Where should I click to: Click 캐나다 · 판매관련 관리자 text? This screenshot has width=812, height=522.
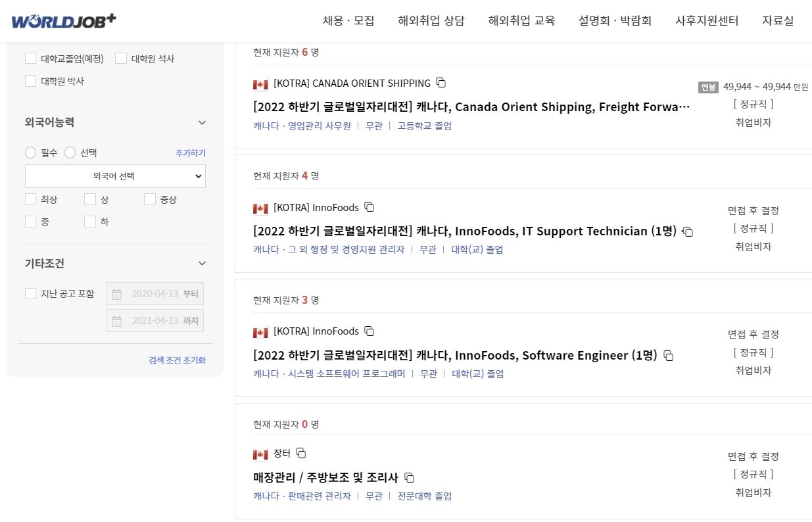(x=302, y=496)
